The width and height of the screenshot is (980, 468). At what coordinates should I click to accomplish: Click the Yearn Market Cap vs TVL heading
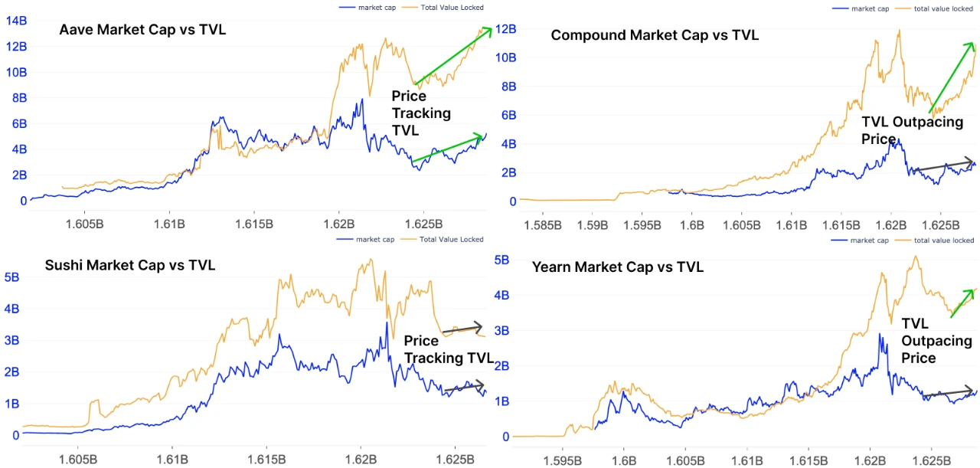pyautogui.click(x=617, y=267)
